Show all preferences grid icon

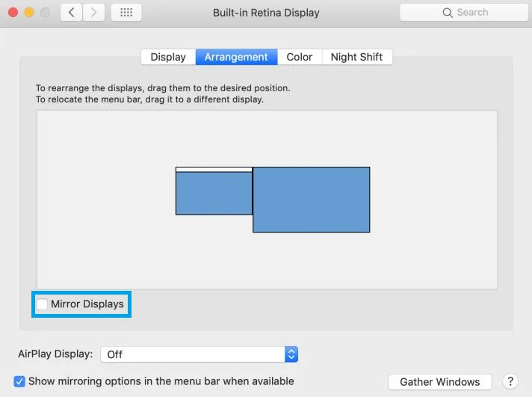126,13
